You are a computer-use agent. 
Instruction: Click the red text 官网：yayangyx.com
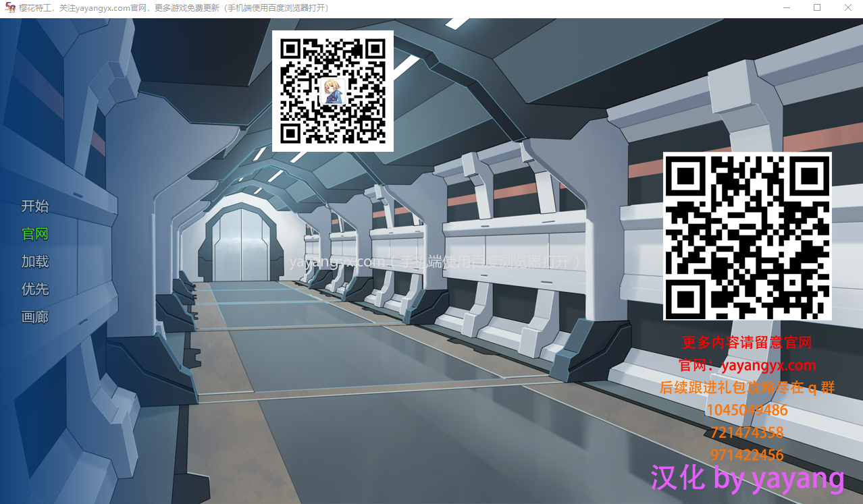[748, 366]
